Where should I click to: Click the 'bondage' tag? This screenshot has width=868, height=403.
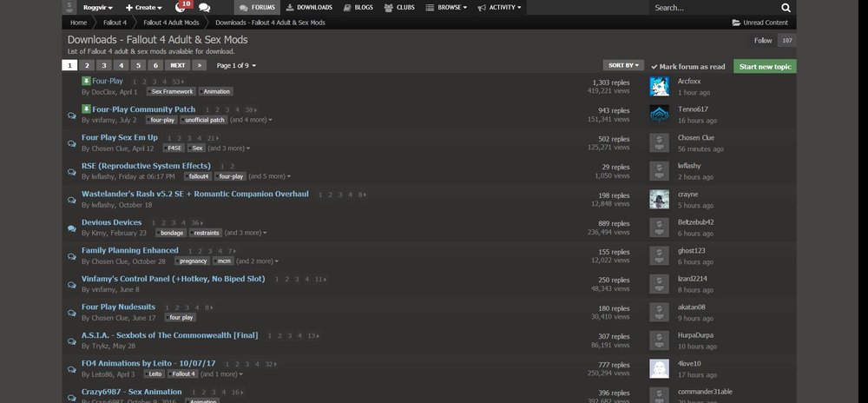pyautogui.click(x=171, y=233)
